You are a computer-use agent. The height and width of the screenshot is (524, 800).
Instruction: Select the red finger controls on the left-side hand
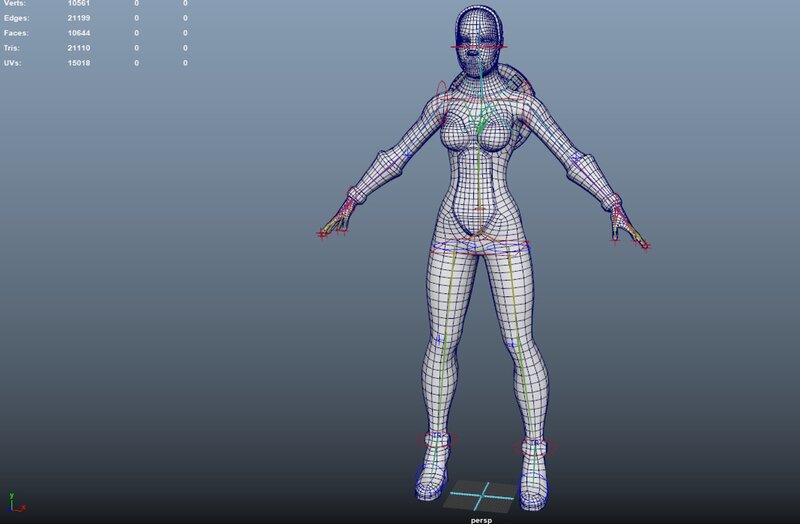point(333,226)
